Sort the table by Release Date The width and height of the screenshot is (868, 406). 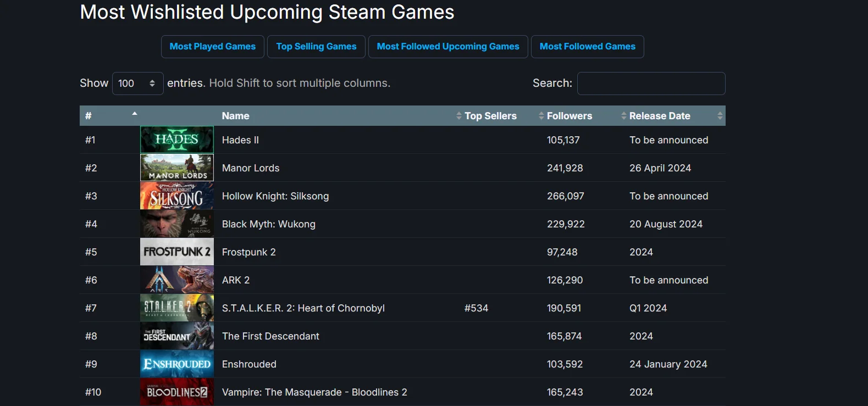click(x=659, y=116)
